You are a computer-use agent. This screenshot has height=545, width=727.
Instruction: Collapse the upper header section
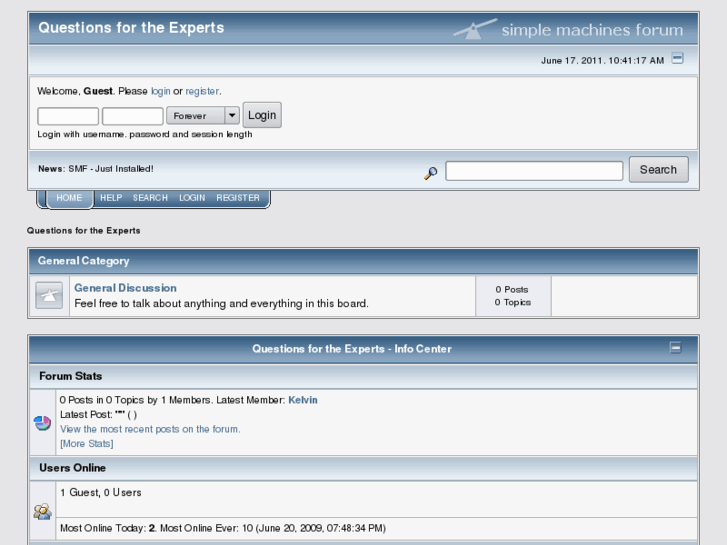(677, 58)
